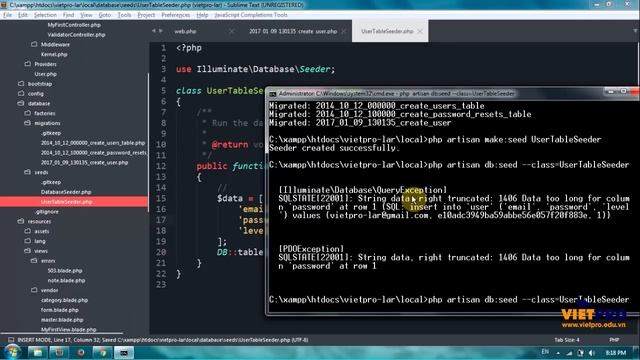This screenshot has height=360, width=640.
Task: Open ValidatorController.php in sidebar
Action: click(76, 35)
